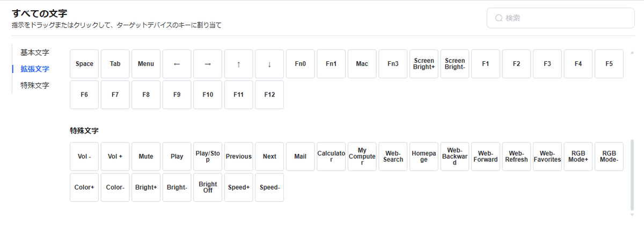Choose the up arrow key tile
The height and width of the screenshot is (225, 644).
(239, 63)
